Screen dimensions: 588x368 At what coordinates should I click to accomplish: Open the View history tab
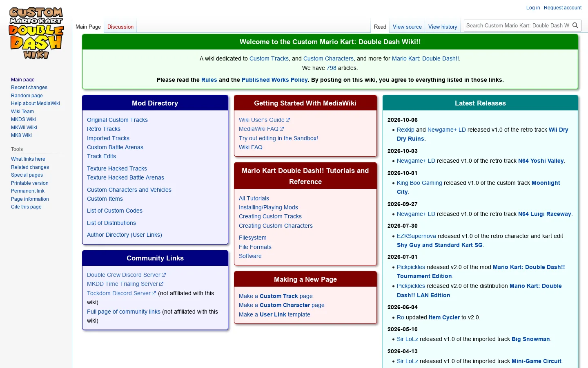443,27
